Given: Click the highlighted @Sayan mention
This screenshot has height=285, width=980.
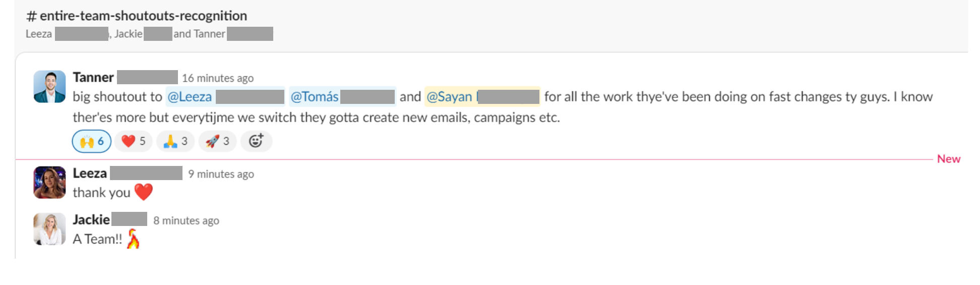Looking at the screenshot, I should (x=482, y=96).
